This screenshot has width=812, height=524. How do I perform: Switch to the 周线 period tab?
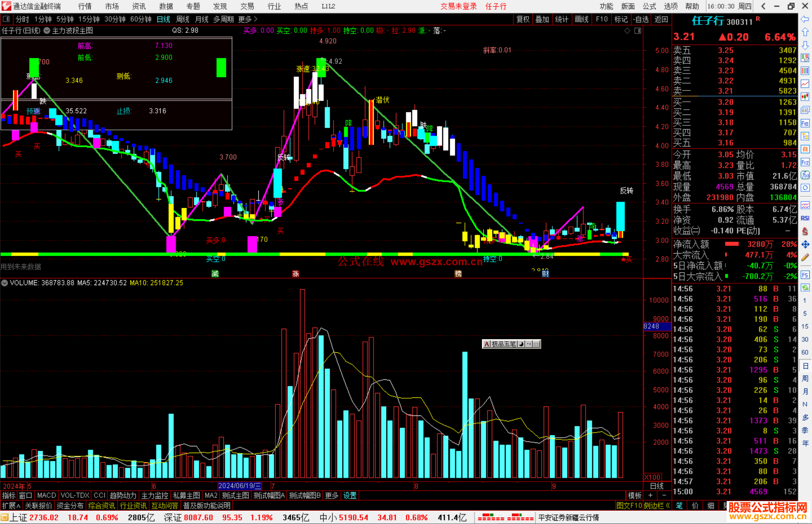(x=183, y=19)
